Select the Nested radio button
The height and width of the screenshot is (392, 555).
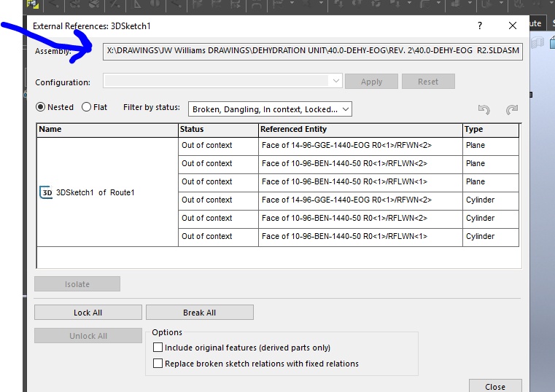point(40,107)
